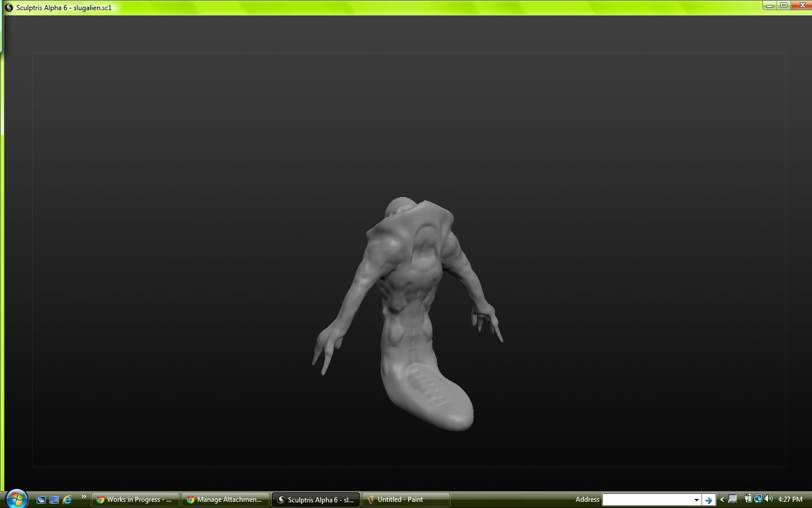Image resolution: width=812 pixels, height=508 pixels.
Task: Maximize the Sculptris window
Action: click(784, 6)
